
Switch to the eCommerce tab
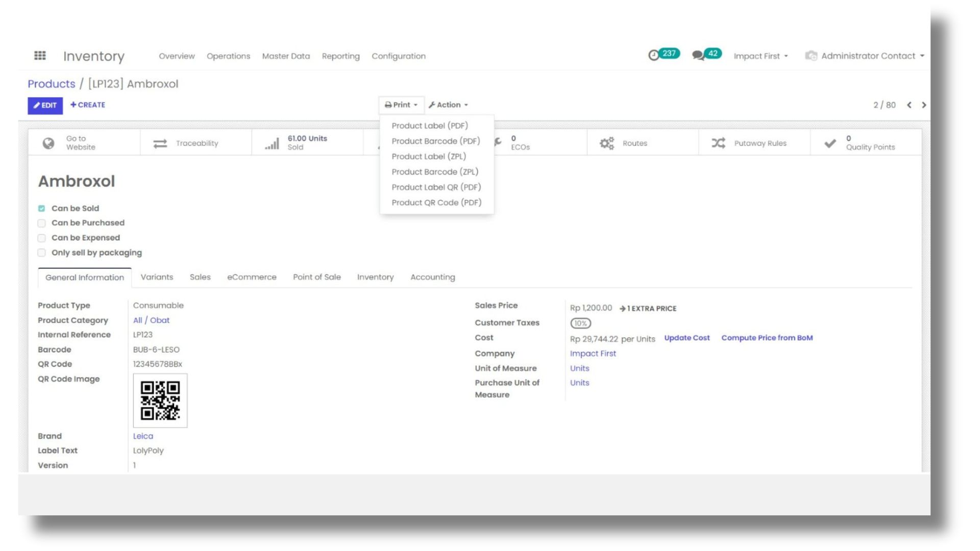pyautogui.click(x=252, y=277)
